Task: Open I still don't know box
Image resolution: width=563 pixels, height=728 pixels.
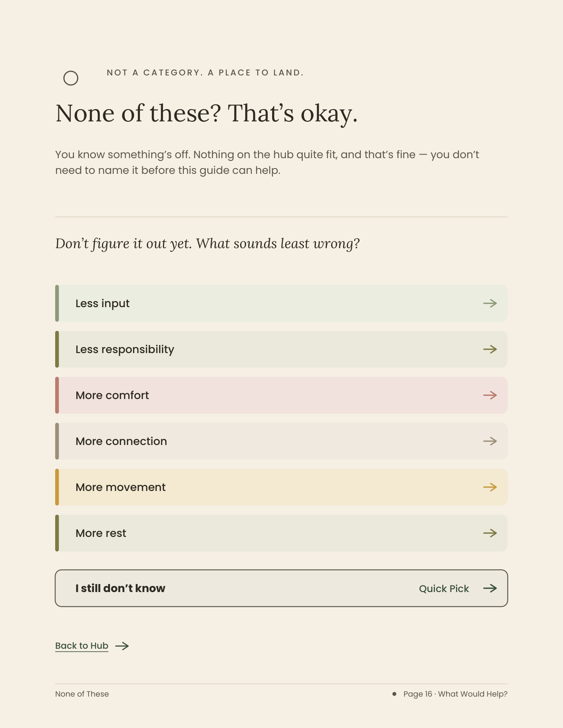Action: point(281,588)
